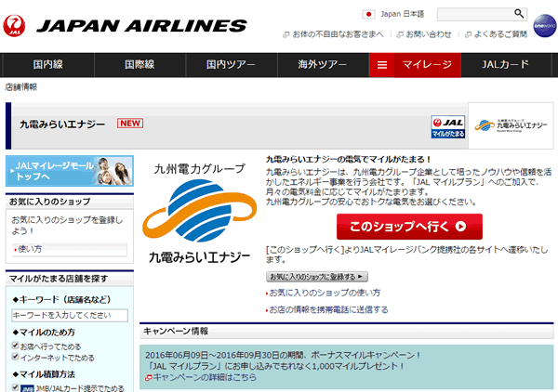Expand the 使い方 link in favorites
The image size is (558, 392).
click(30, 249)
